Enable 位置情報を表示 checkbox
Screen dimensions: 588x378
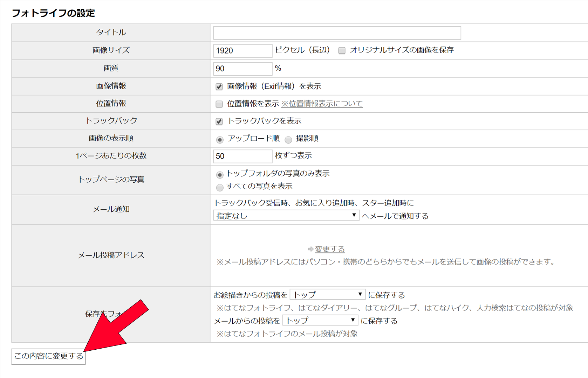219,104
